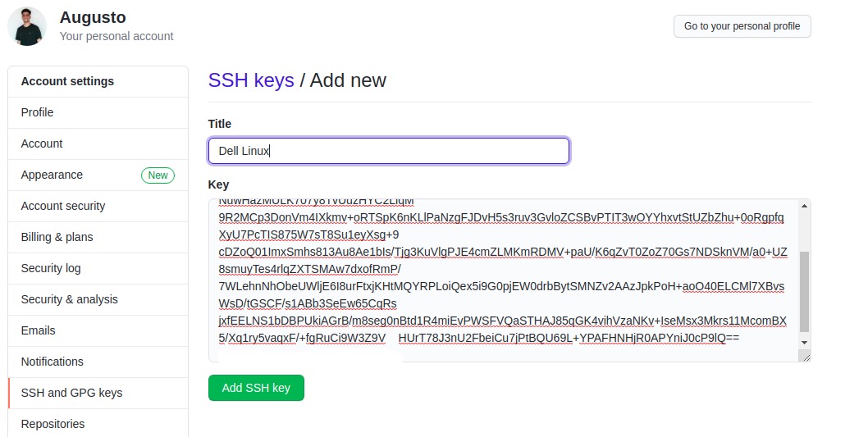Image resolution: width=868 pixels, height=437 pixels.
Task: Go to Emails settings
Action: [98, 330]
